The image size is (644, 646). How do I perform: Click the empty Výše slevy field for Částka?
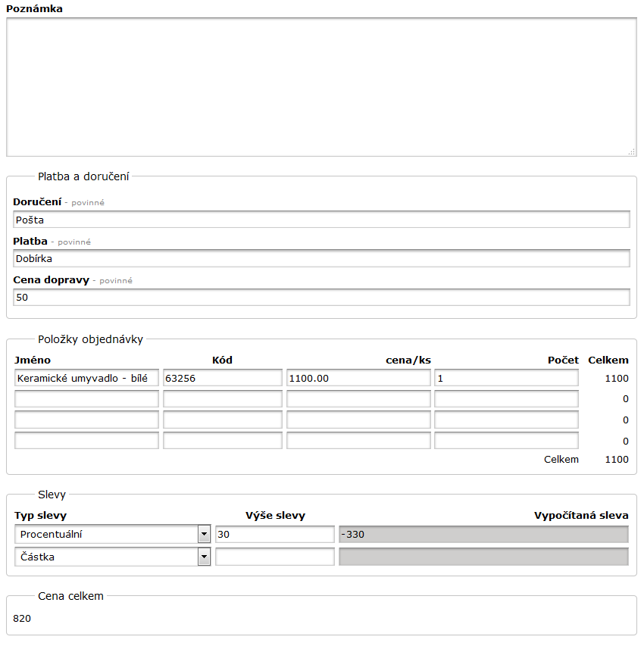pyautogui.click(x=274, y=557)
